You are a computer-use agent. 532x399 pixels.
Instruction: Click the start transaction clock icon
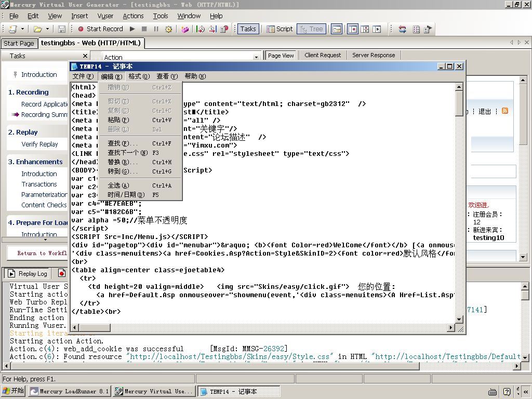201,29
